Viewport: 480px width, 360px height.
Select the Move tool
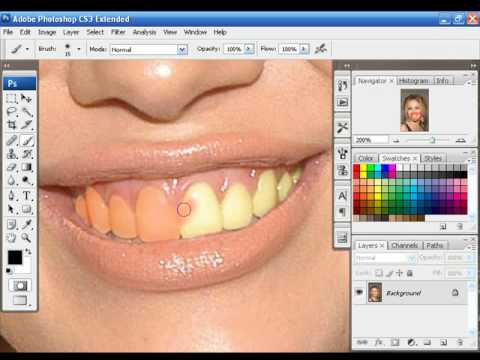click(26, 98)
